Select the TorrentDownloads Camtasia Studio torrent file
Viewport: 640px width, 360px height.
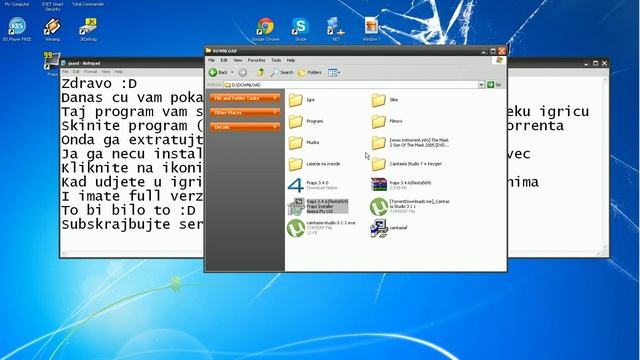tap(410, 207)
